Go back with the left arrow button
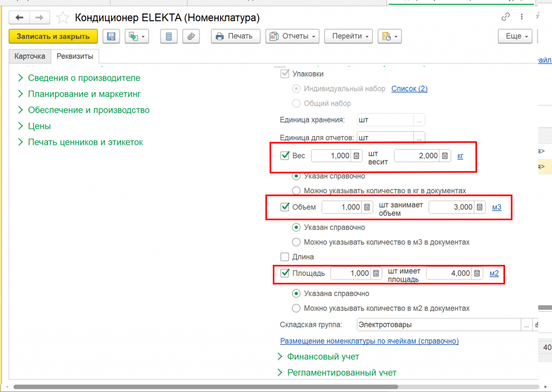552x392 pixels. point(19,17)
